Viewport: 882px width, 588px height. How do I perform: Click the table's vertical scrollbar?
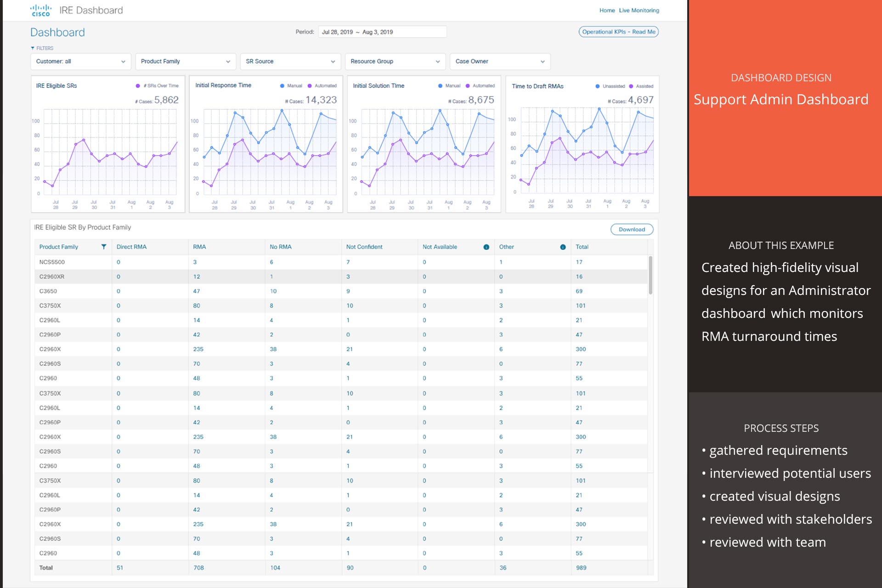click(x=650, y=276)
